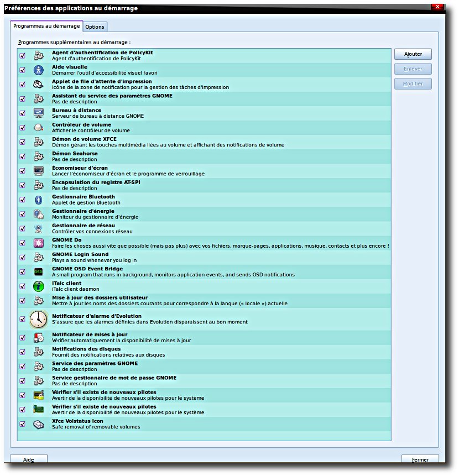Screen dimensions: 459x476
Task: Select the first Vérifier s'il existe de nouveaux pilotes icon (yellow card)
Action: click(x=39, y=395)
